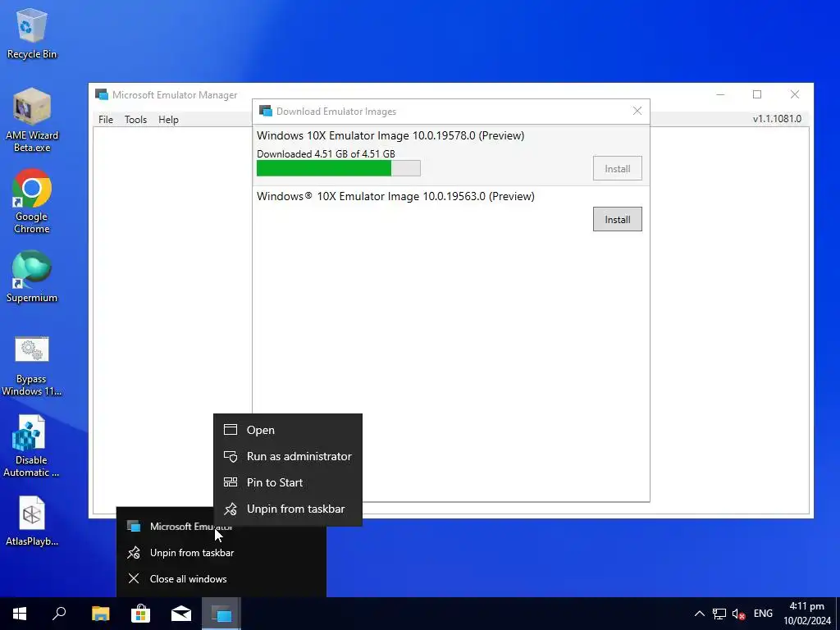Switch the ENG input language indicator
The height and width of the screenshot is (630, 840).
pos(763,614)
